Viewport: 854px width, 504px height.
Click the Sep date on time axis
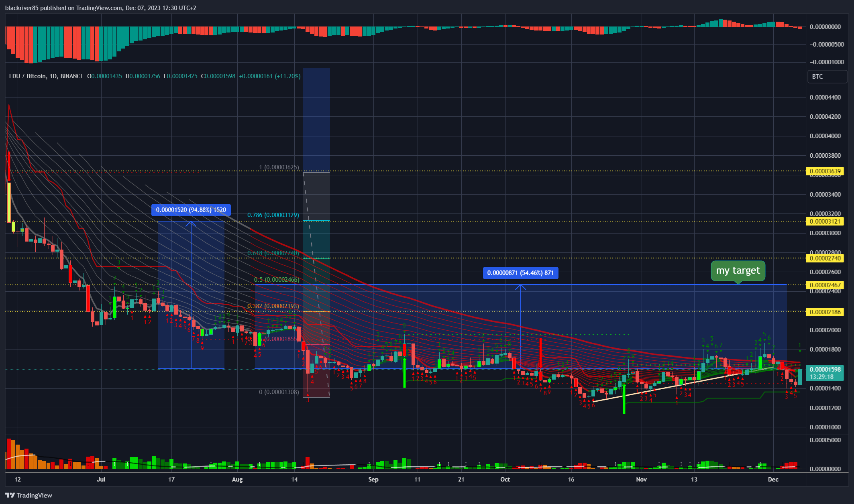click(373, 480)
